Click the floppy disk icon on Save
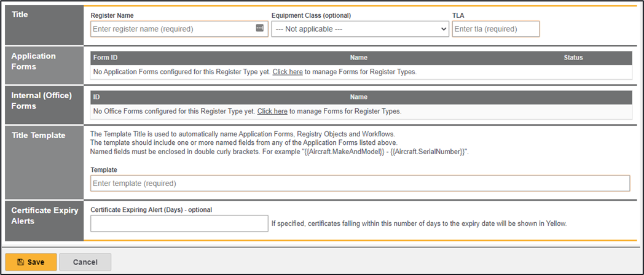644x275 pixels. [20, 262]
